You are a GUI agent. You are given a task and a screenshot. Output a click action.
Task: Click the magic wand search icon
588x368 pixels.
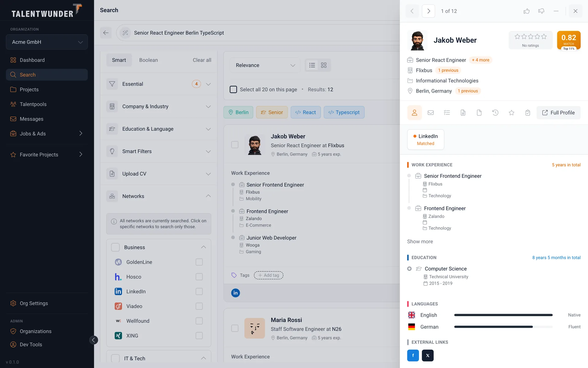pos(125,33)
